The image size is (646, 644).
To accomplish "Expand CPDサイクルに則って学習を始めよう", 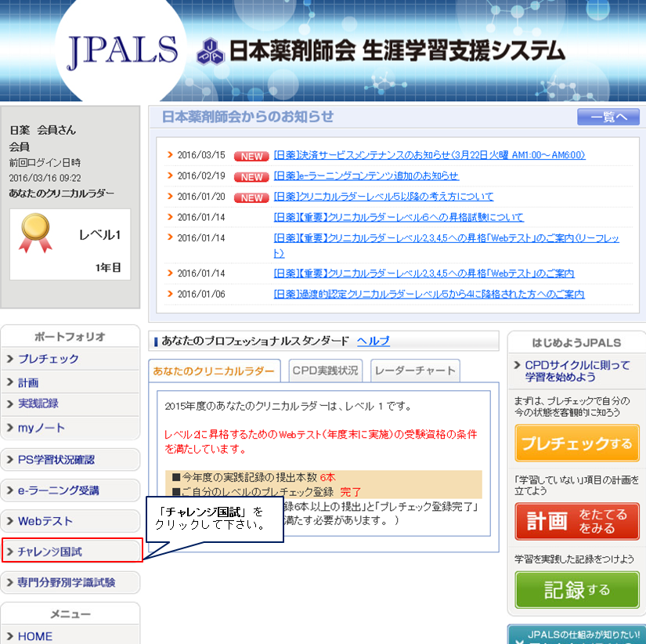I will [576, 371].
